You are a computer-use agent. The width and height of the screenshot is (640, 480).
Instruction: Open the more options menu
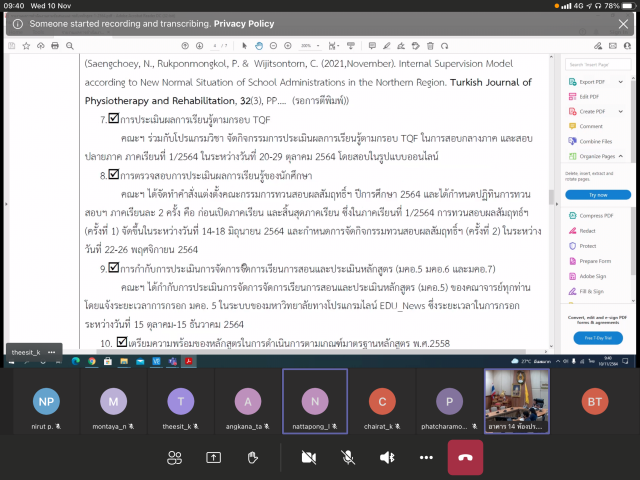point(427,457)
